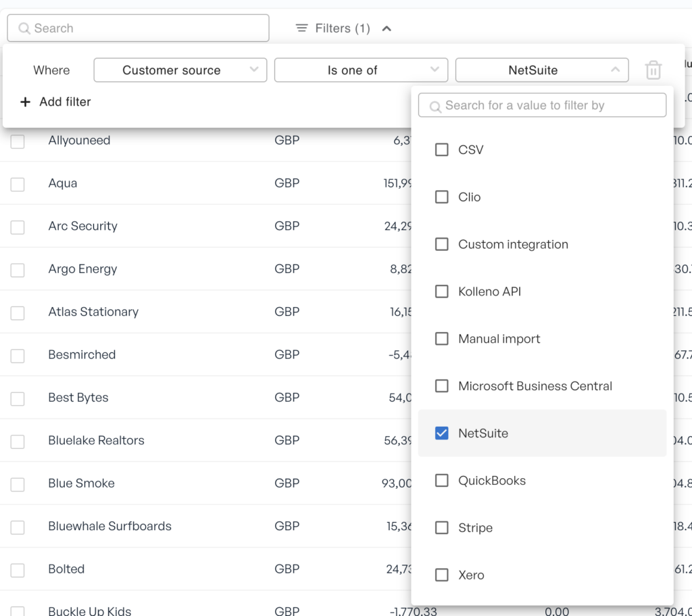Viewport: 692px width, 616px height.
Task: Enable the Xero checkbox
Action: (x=442, y=575)
